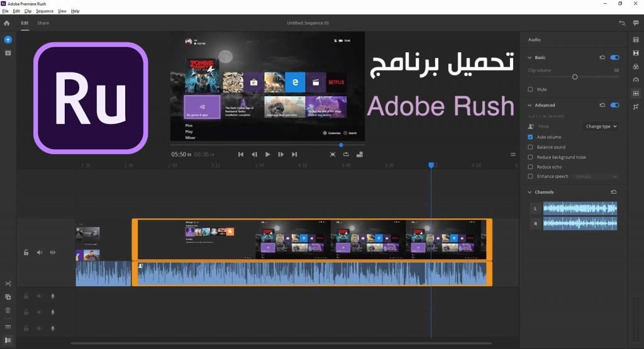Open the Enhance speech voice dropdown
This screenshot has width=644, height=349.
click(x=596, y=177)
